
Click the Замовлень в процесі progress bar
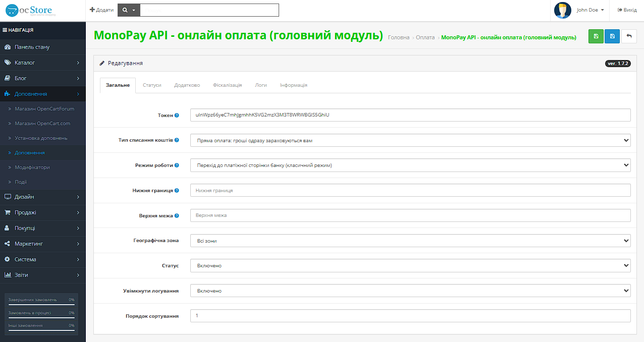[41, 317]
